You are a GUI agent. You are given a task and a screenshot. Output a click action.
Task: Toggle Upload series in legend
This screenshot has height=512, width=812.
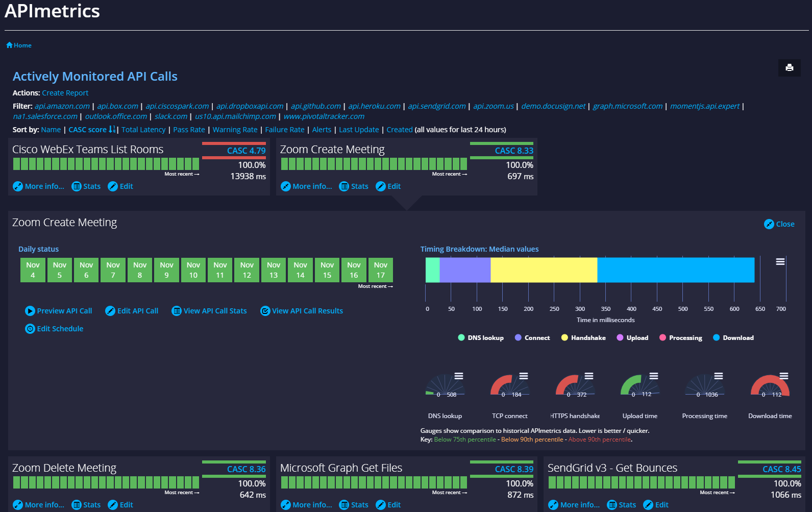click(632, 338)
